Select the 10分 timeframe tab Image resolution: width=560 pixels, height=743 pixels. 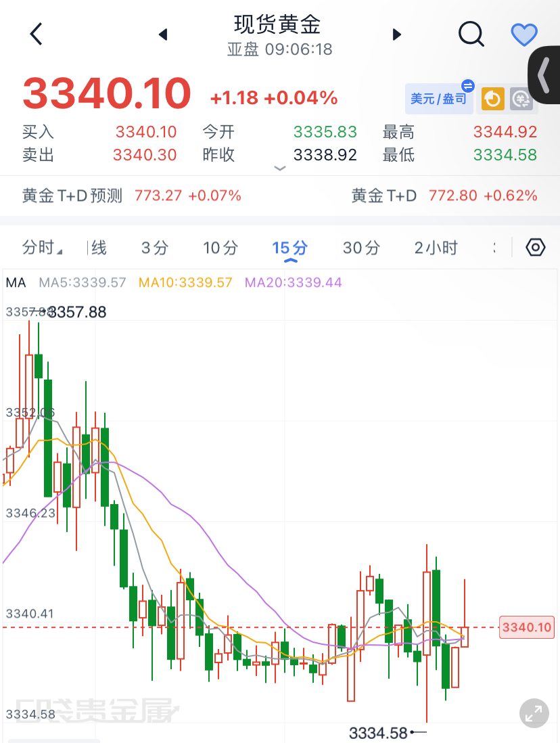point(220,248)
